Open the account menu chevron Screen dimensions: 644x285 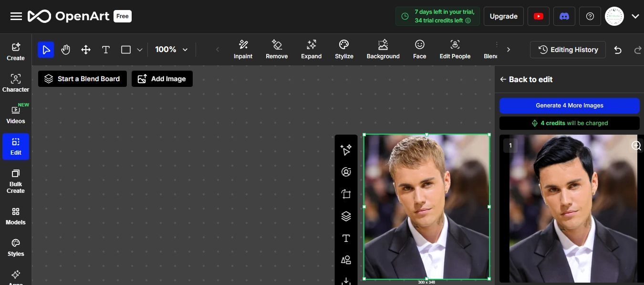click(x=635, y=16)
